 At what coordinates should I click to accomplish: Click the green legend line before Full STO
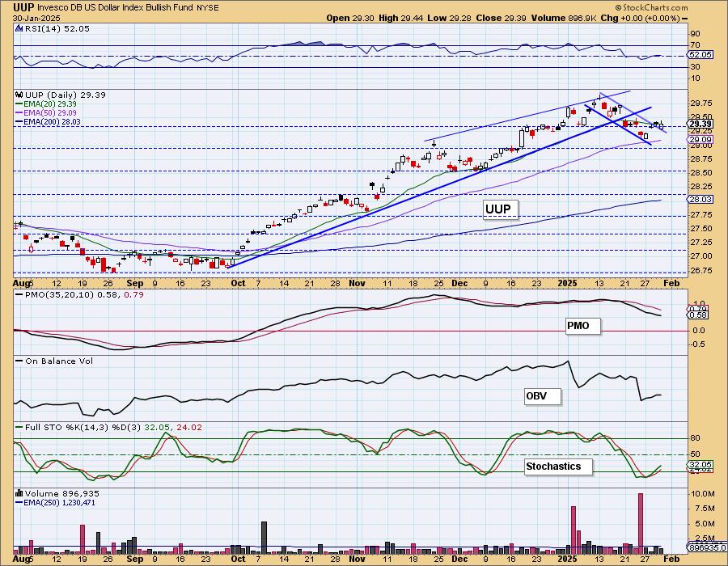(x=19, y=427)
